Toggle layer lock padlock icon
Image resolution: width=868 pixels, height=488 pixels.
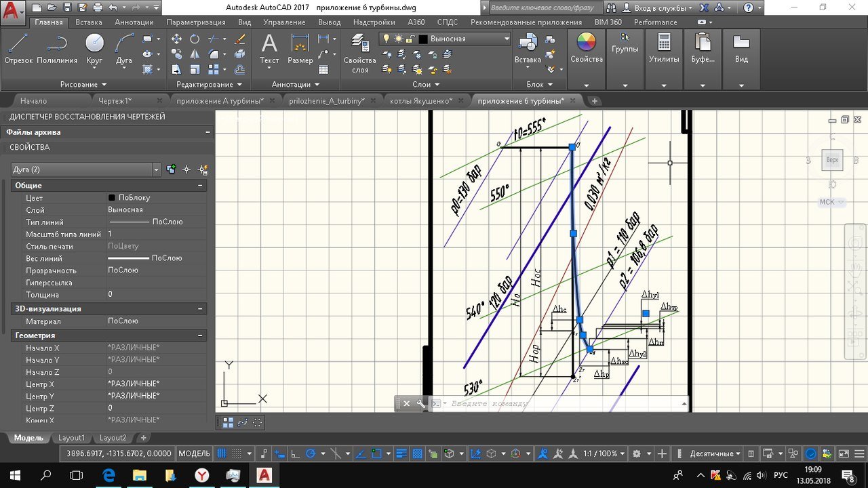tap(410, 39)
